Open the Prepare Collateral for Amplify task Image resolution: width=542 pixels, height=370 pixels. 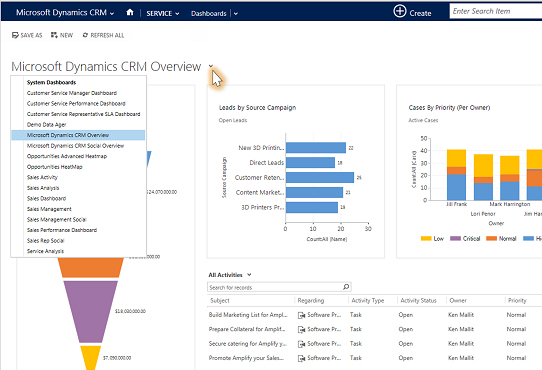pyautogui.click(x=247, y=329)
